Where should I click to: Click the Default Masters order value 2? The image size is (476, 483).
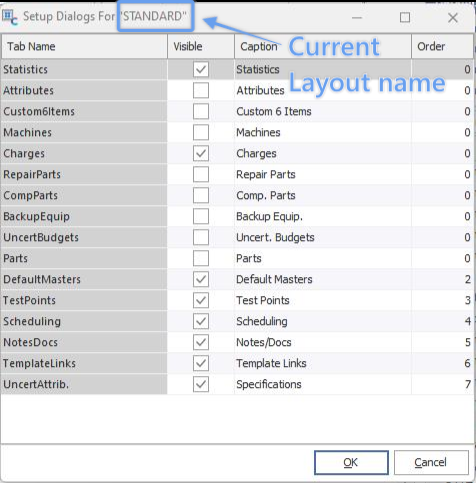pos(442,279)
